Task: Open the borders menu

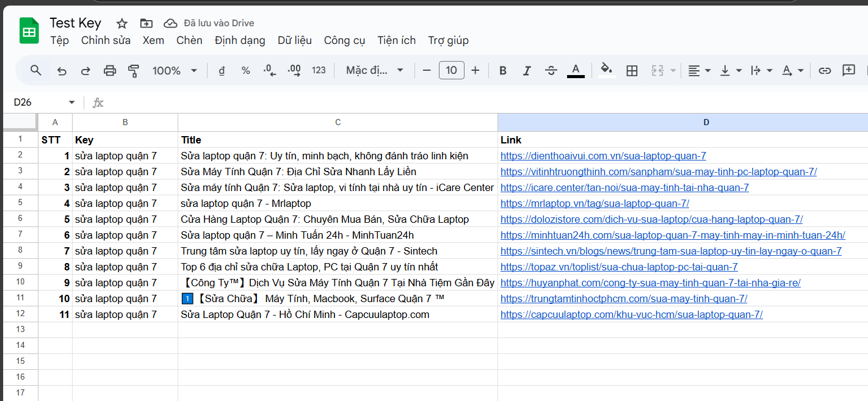Action: 632,70
